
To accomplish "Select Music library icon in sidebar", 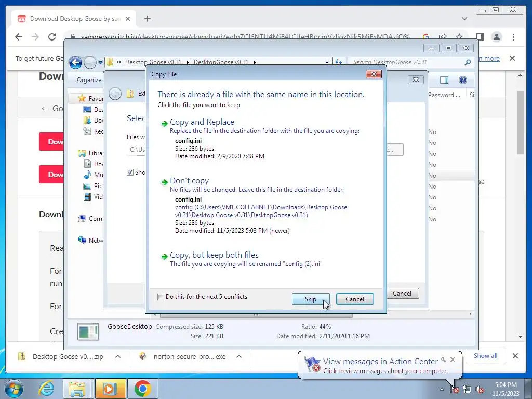I will tap(87, 175).
